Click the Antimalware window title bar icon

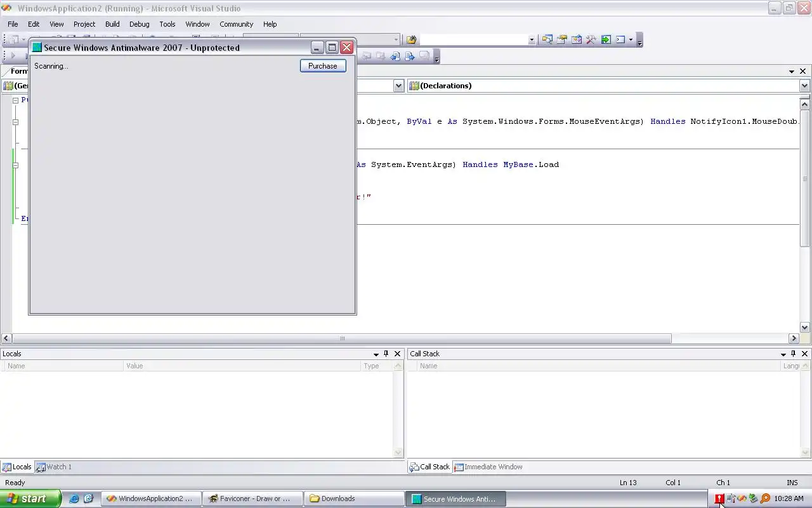click(x=37, y=48)
